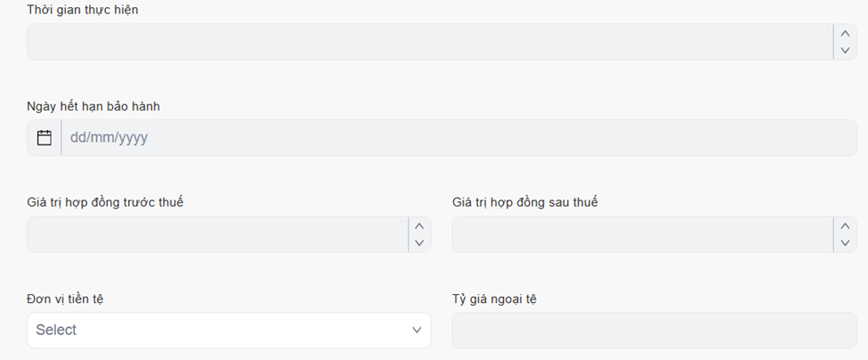Click the Select placeholder in currency combo box
868x360 pixels.
(56, 331)
